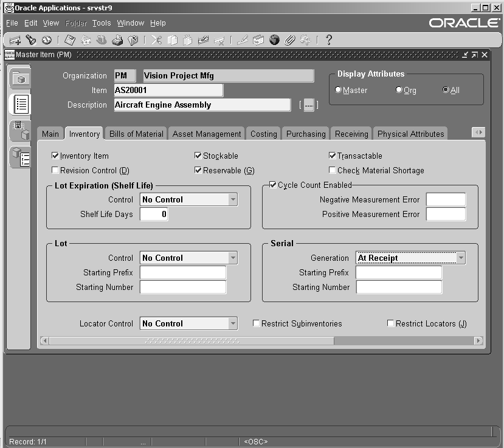
Task: Click the Window Help question mark icon
Action: click(x=328, y=40)
